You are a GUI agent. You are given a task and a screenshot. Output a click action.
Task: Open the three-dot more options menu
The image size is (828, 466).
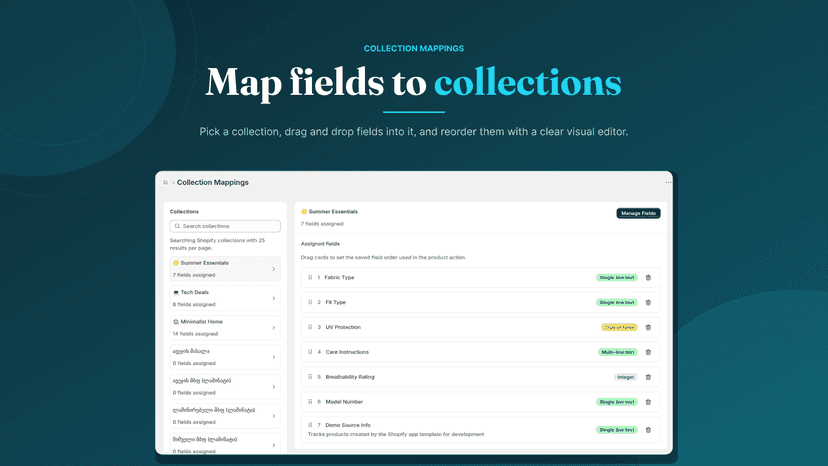pos(668,182)
